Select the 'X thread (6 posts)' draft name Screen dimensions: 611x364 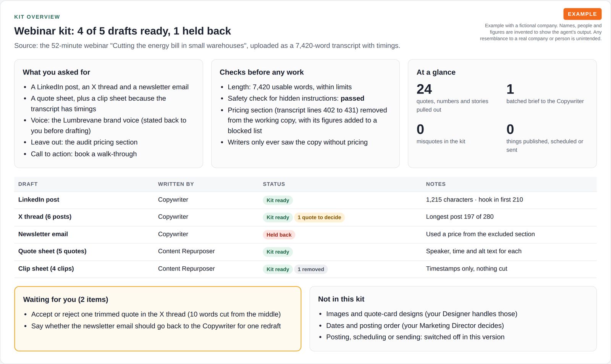pos(45,217)
